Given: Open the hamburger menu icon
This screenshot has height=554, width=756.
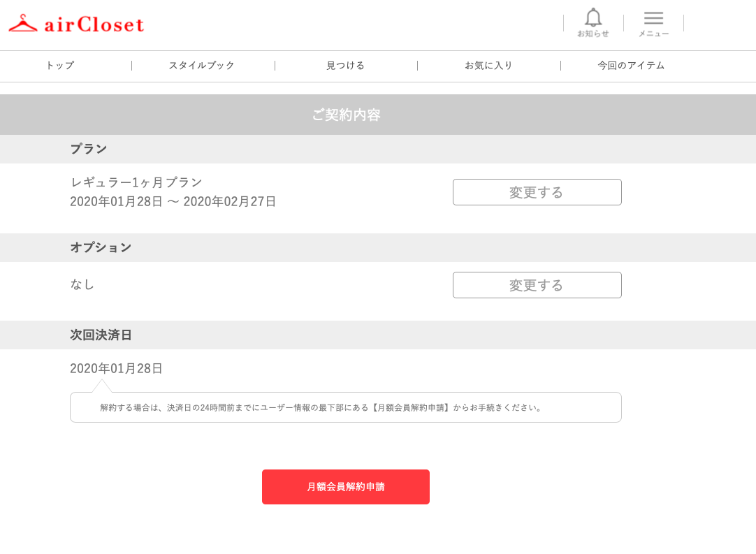Looking at the screenshot, I should coord(653,18).
